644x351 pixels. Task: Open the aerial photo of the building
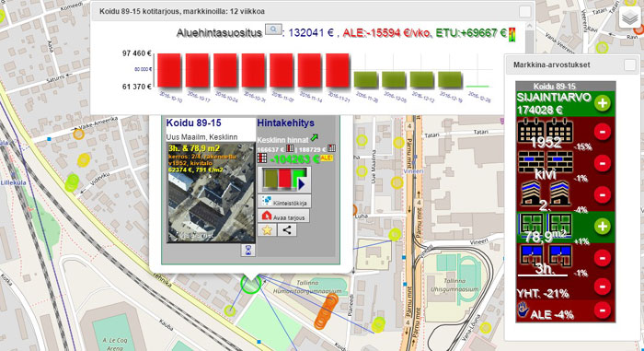(x=211, y=193)
